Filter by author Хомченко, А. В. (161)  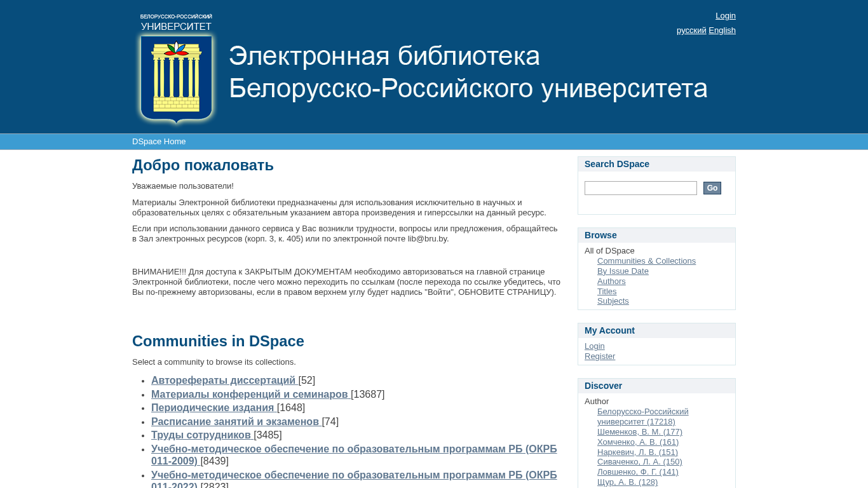tap(638, 442)
